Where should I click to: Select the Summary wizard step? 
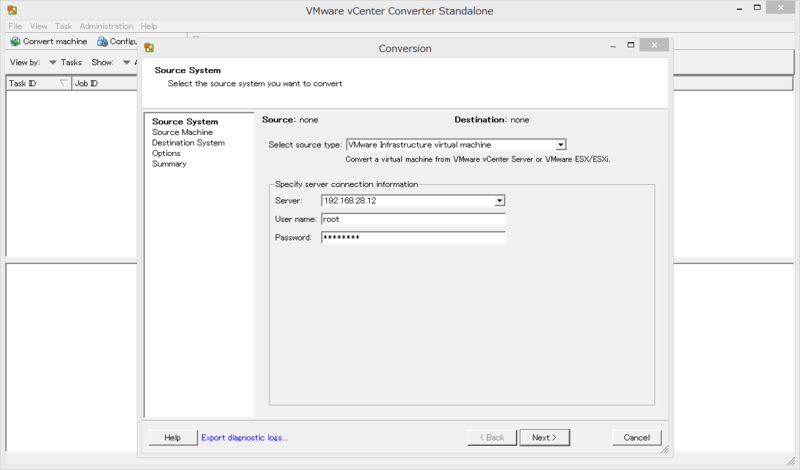(x=169, y=164)
